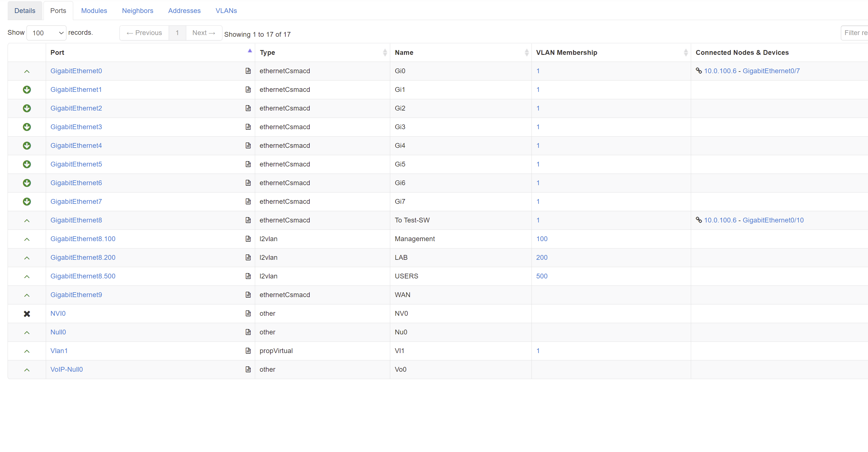Switch to the Neighbors tab
This screenshot has height=452, width=868.
(x=138, y=10)
